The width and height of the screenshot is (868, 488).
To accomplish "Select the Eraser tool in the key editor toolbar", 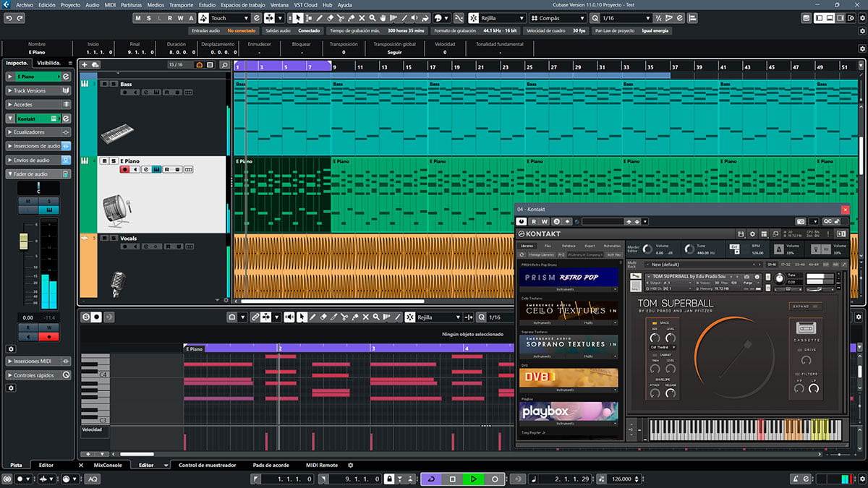I will pyautogui.click(x=323, y=317).
